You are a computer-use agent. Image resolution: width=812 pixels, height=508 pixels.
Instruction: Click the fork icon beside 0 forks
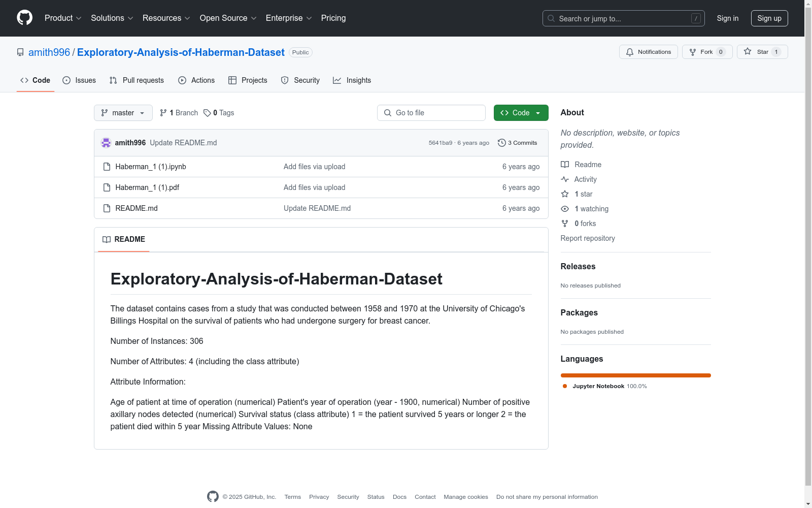[x=565, y=224]
